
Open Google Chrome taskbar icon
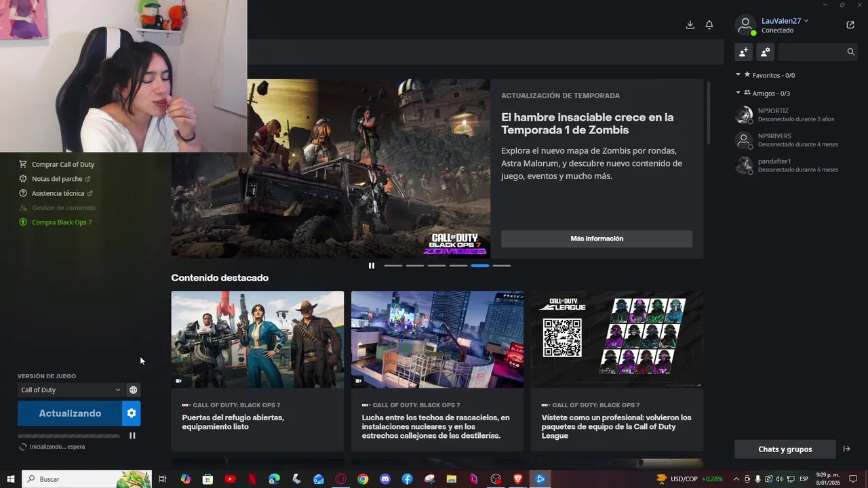363,479
